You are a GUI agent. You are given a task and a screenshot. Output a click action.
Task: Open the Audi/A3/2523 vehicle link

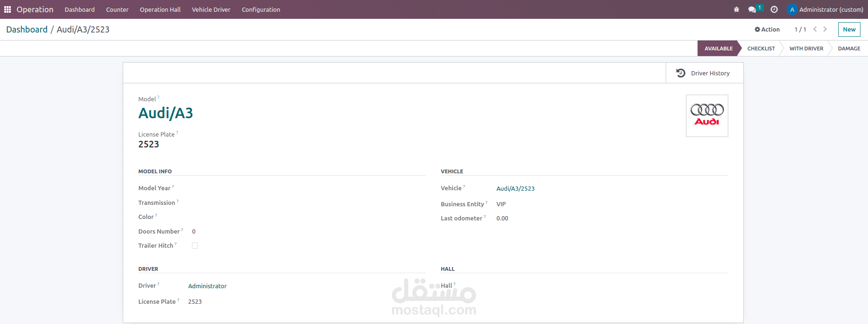[x=516, y=188]
